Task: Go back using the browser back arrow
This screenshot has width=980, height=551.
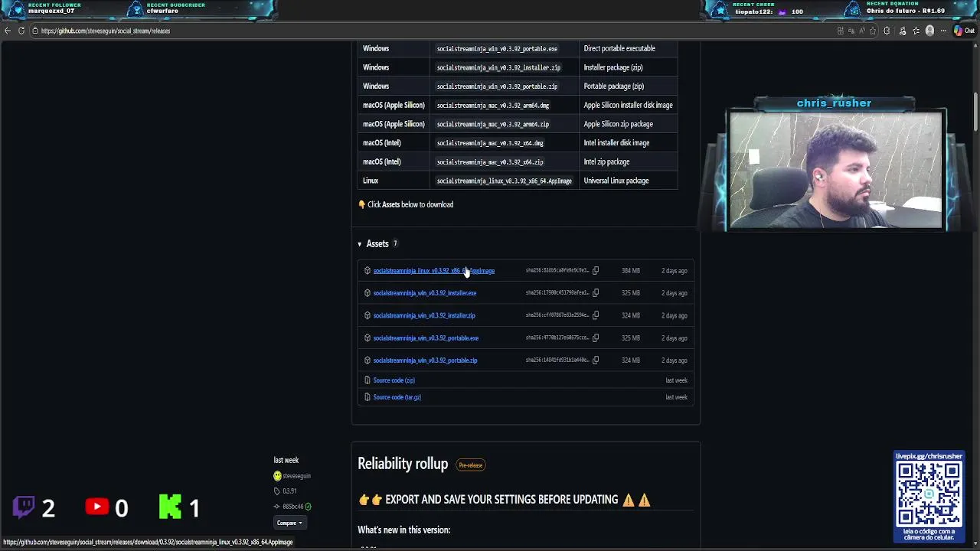Action: tap(8, 31)
